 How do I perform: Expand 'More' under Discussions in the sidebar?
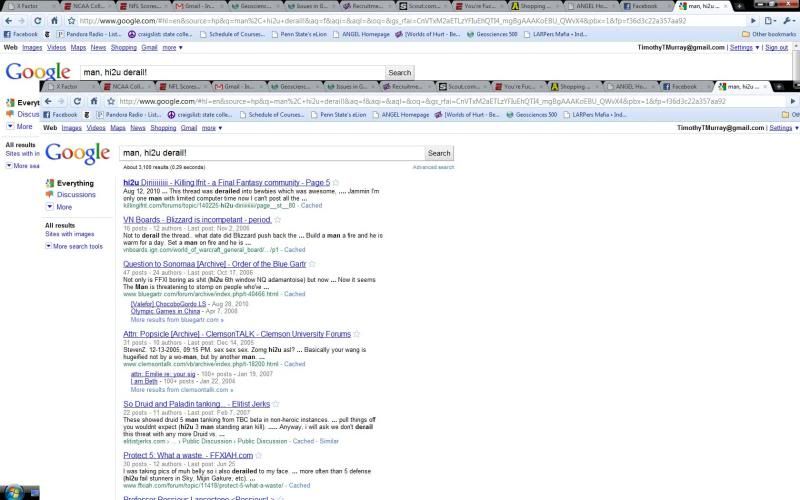point(64,207)
